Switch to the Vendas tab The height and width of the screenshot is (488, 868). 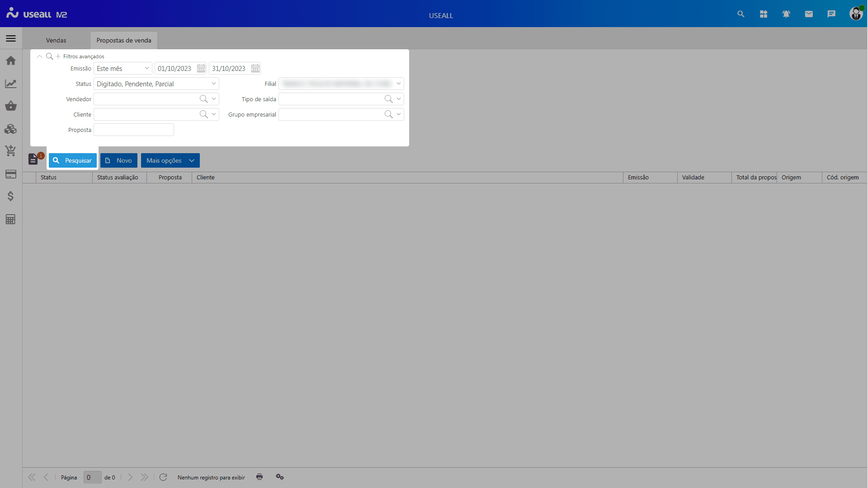(x=56, y=40)
